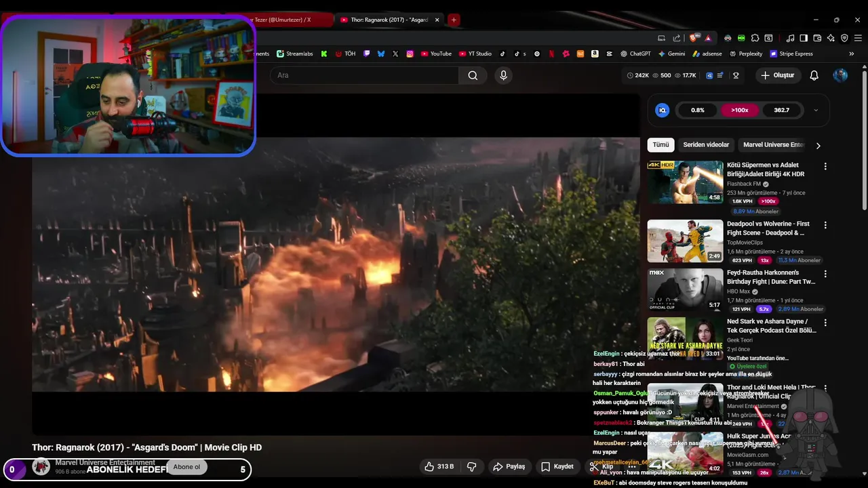Image resolution: width=868 pixels, height=488 pixels.
Task: Open the Klip clip button
Action: 601,466
